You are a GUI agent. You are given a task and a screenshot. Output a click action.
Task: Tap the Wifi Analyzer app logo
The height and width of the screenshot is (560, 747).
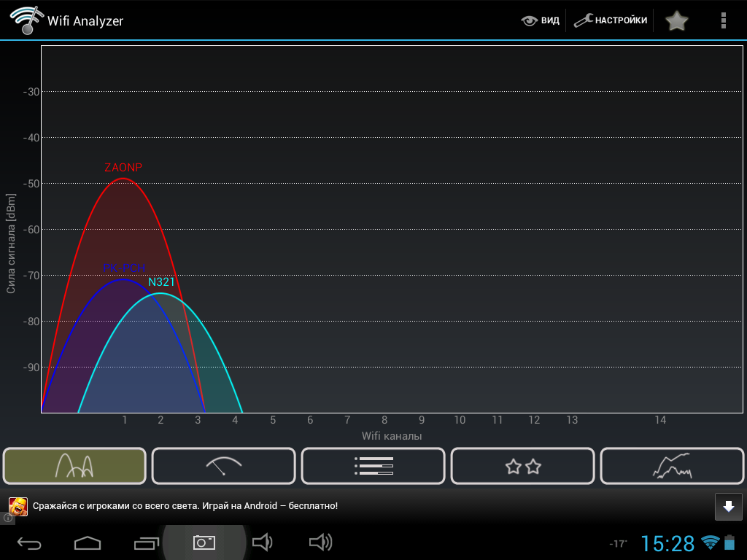[26, 20]
